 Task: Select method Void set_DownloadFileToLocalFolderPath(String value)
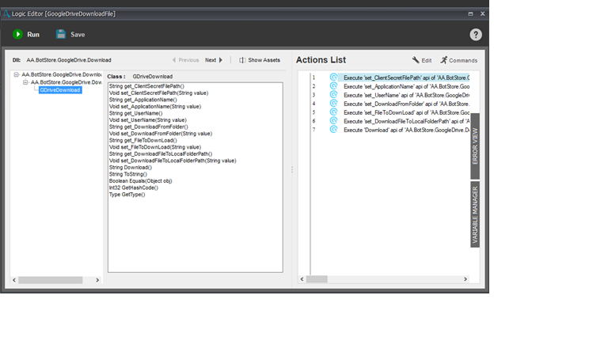pos(173,161)
